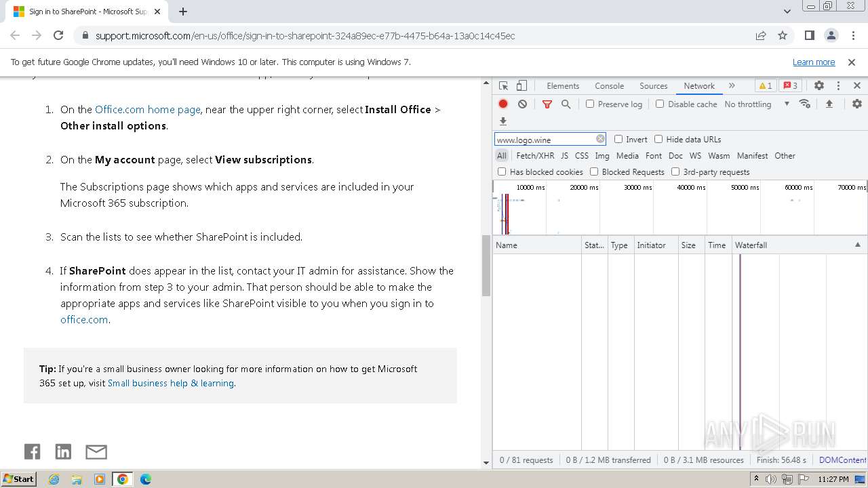This screenshot has height=488, width=868.
Task: Toggle the device toolbar icon
Action: [521, 86]
